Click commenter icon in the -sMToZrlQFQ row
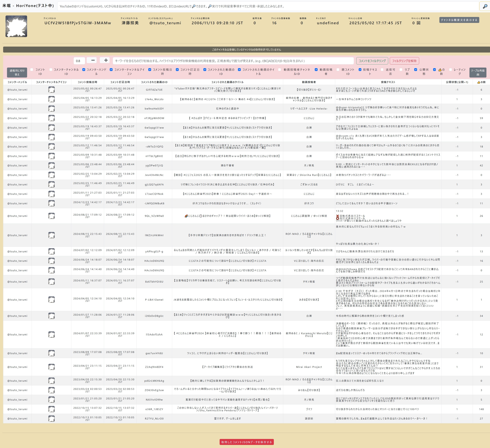The height and width of the screenshot is (448, 490). [51, 146]
